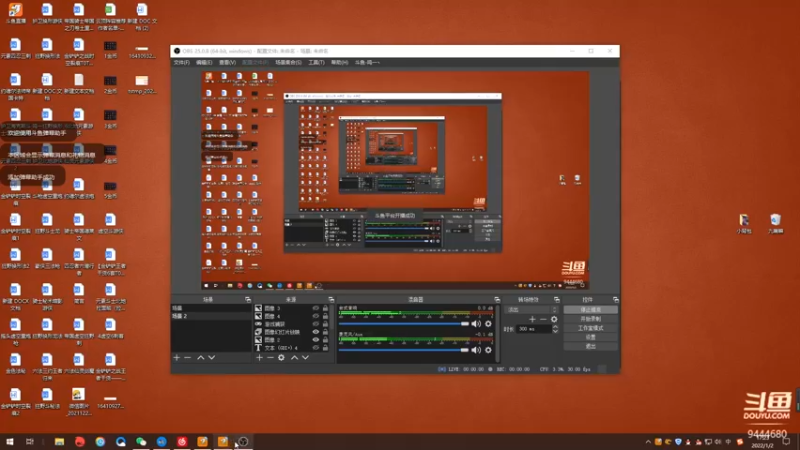Open the 淡出 transition type dropdown
This screenshot has height=450, width=800.
pyautogui.click(x=531, y=310)
